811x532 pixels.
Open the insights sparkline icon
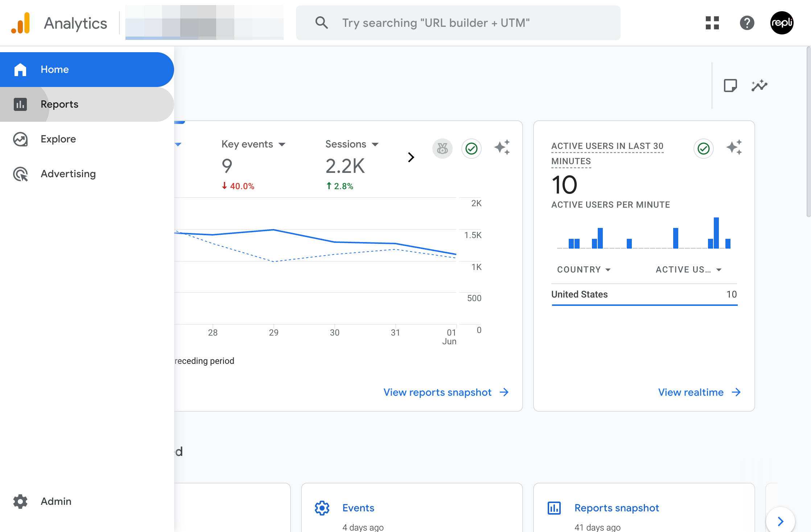[759, 86]
